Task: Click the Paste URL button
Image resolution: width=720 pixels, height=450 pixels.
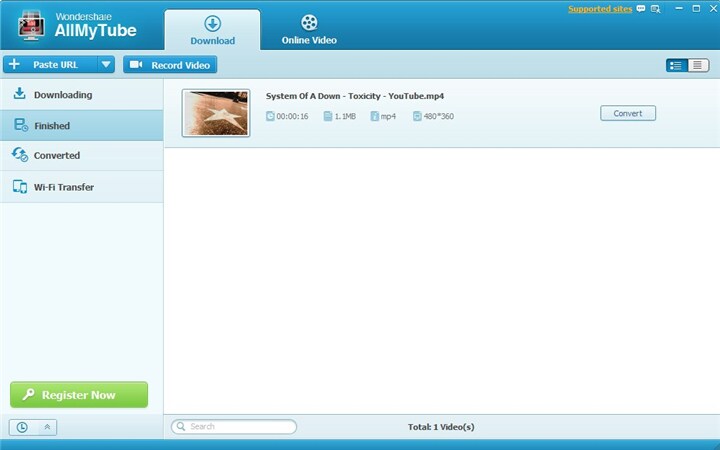Action: click(x=51, y=65)
